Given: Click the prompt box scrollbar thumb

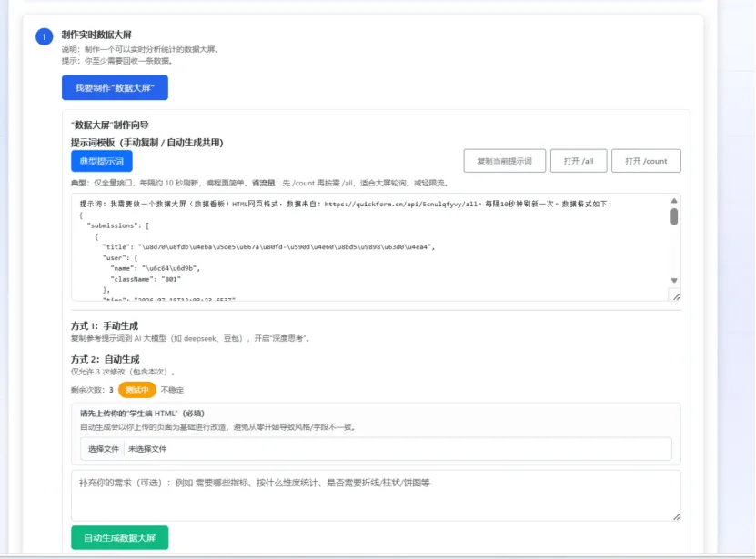Looking at the screenshot, I should pos(674,216).
